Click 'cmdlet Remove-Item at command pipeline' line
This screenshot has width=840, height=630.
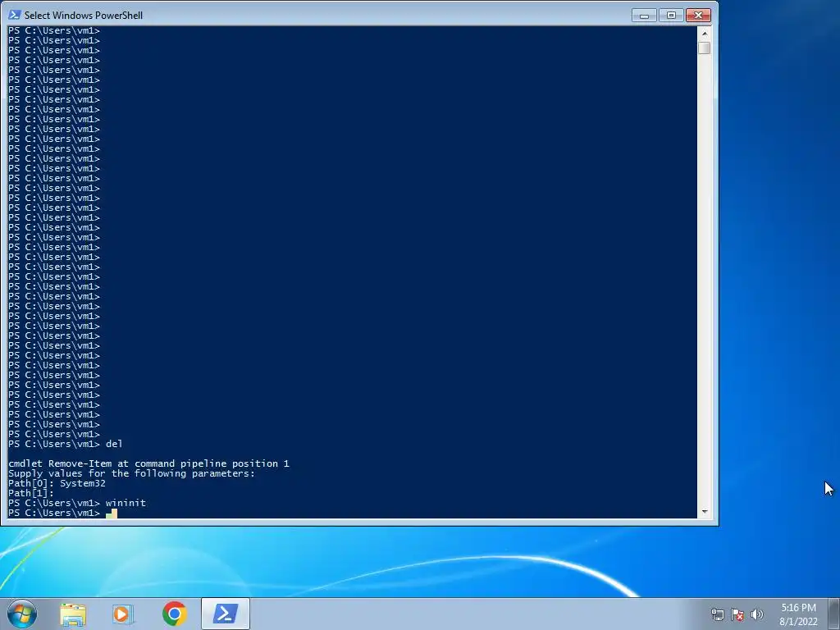point(149,463)
